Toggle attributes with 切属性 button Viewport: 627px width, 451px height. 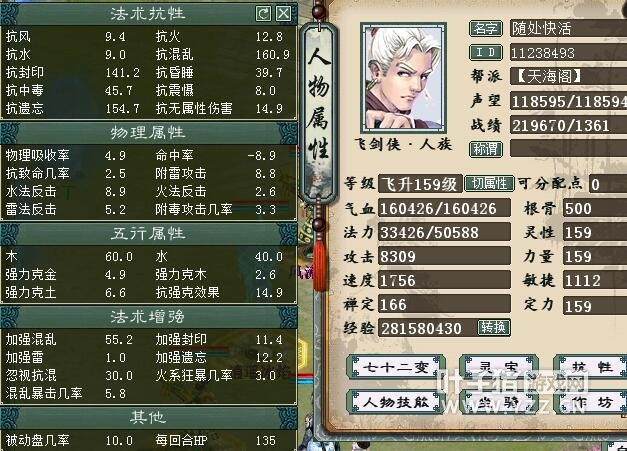489,184
